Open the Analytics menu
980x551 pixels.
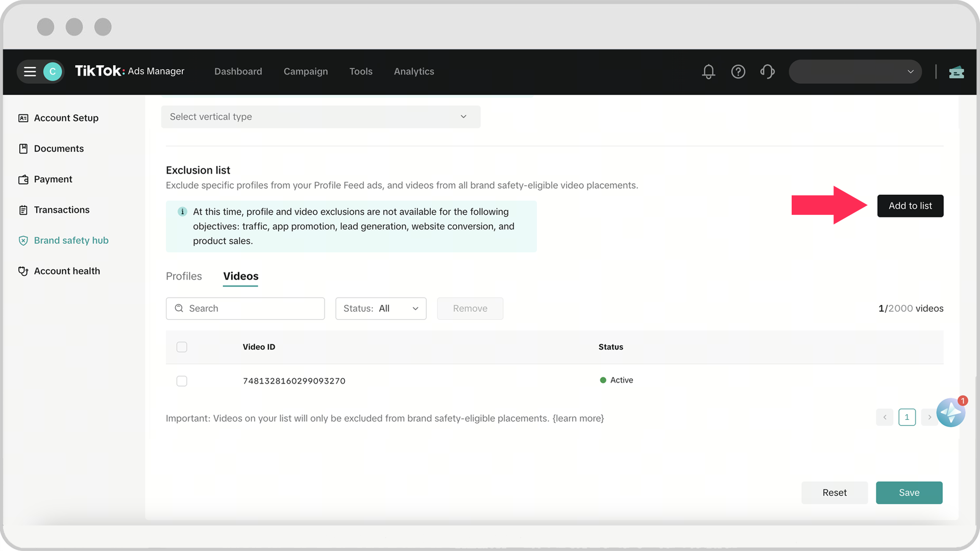pos(414,71)
